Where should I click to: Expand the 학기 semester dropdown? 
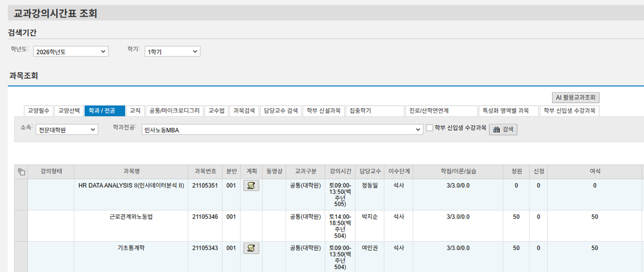(x=173, y=51)
